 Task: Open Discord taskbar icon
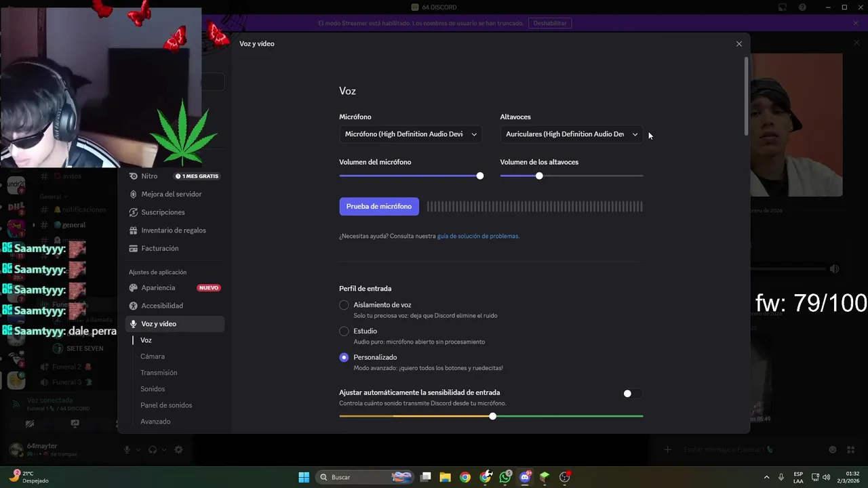[525, 477]
